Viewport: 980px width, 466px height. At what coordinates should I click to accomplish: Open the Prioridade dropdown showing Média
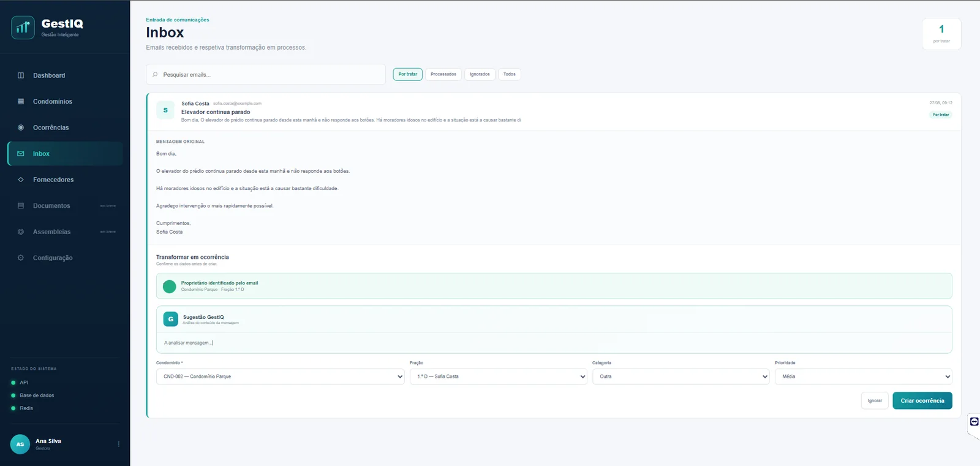(x=864, y=376)
